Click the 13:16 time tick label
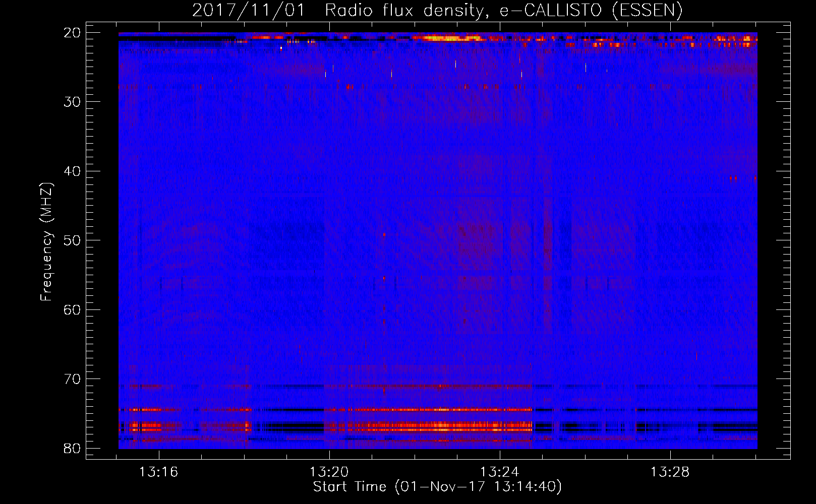Viewport: 816px width, 504px height. 159,472
